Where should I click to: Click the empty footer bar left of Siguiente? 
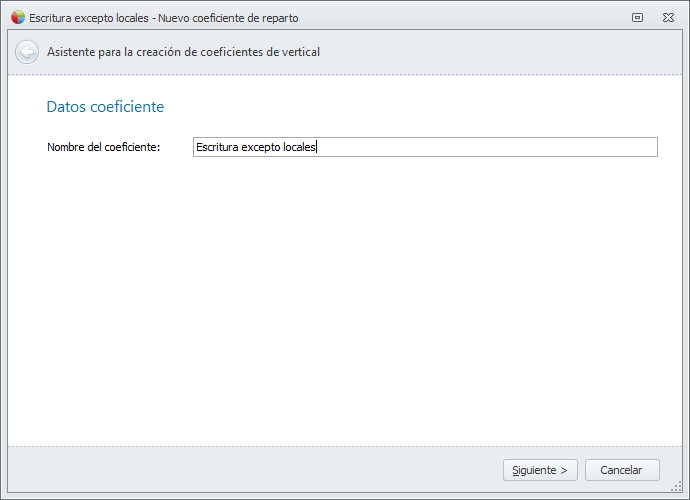[x=250, y=470]
